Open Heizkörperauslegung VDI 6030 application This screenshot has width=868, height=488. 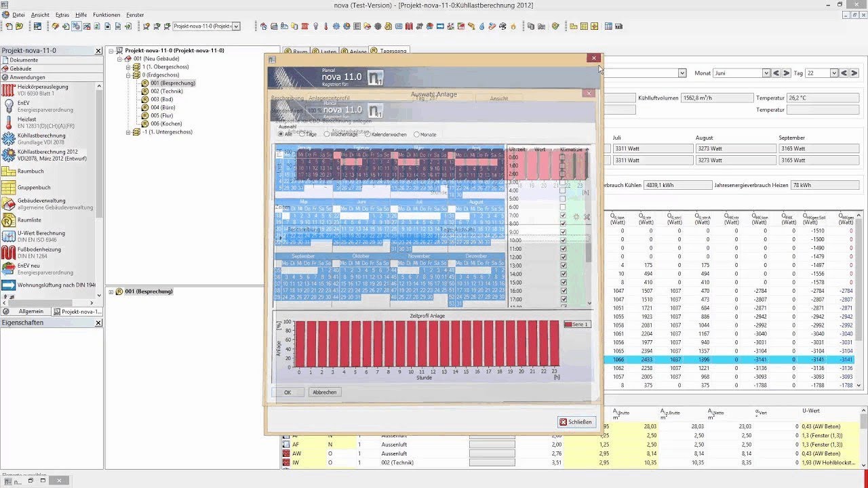(x=43, y=89)
